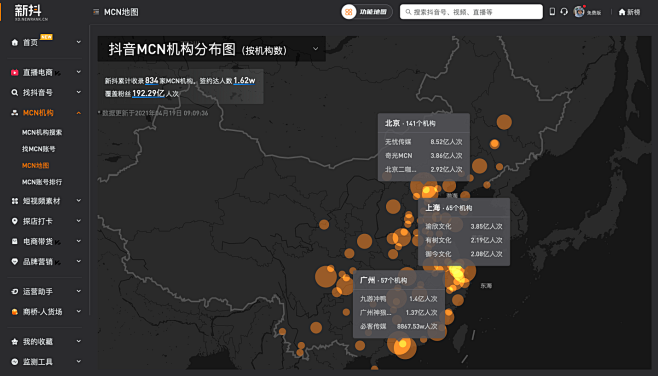Click the search box for 抖音号, videos, livestreams
Viewport: 658px width, 376px height.
[471, 12]
